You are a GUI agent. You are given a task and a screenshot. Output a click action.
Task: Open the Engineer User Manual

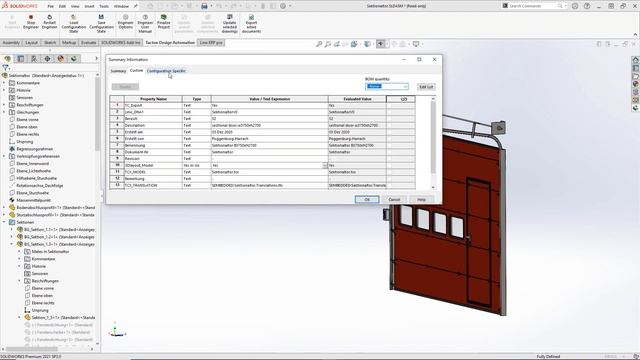145,24
